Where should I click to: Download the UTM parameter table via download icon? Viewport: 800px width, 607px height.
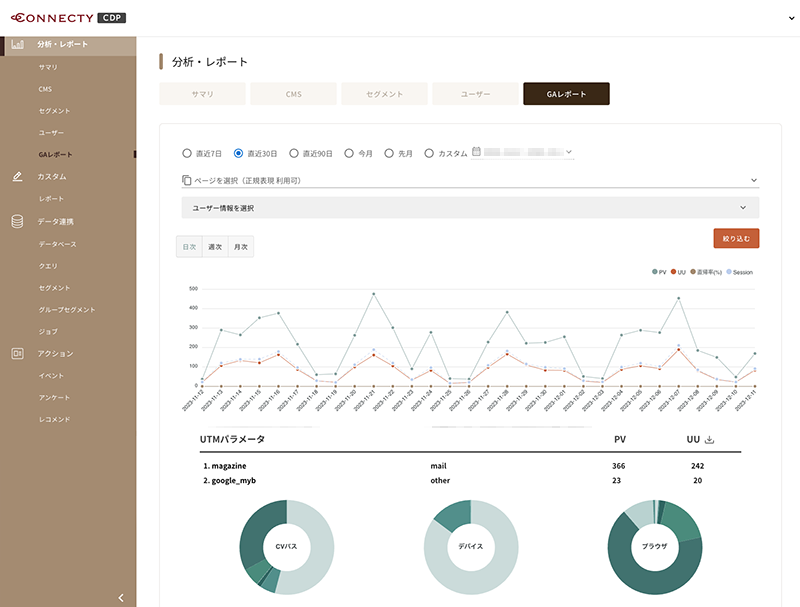[709, 439]
